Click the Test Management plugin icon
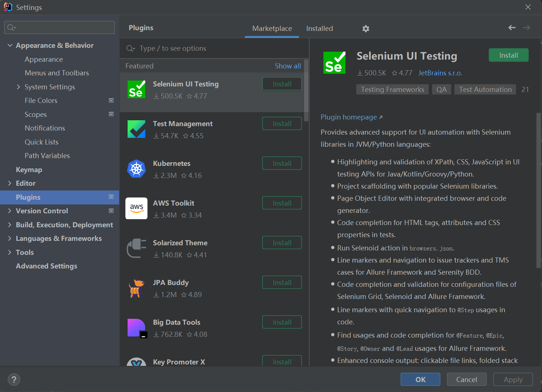Viewport: 542px width, 392px height. (x=136, y=129)
